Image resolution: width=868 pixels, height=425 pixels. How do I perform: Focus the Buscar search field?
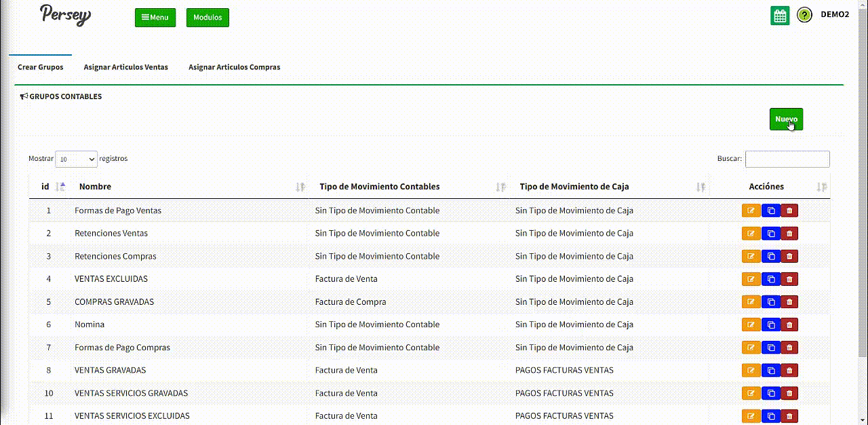click(x=787, y=159)
